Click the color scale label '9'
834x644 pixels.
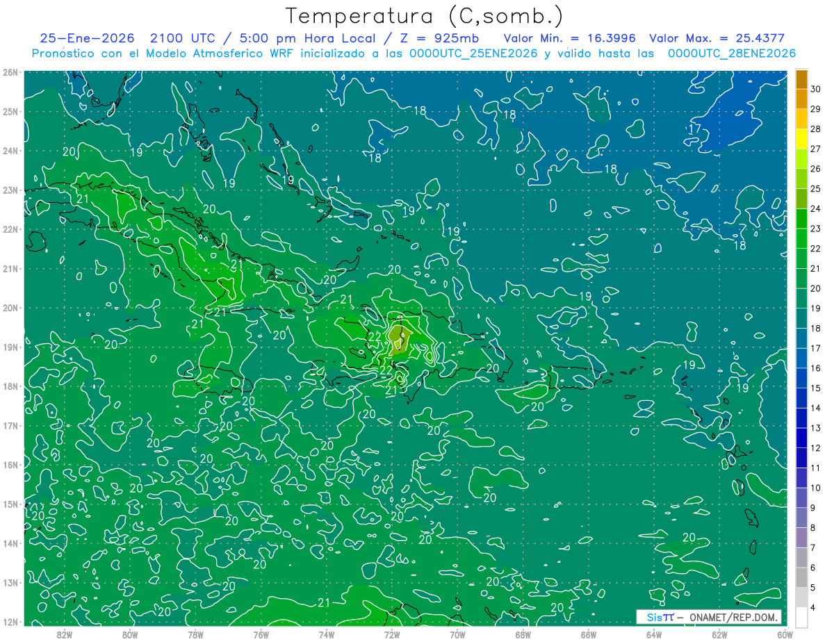point(813,508)
